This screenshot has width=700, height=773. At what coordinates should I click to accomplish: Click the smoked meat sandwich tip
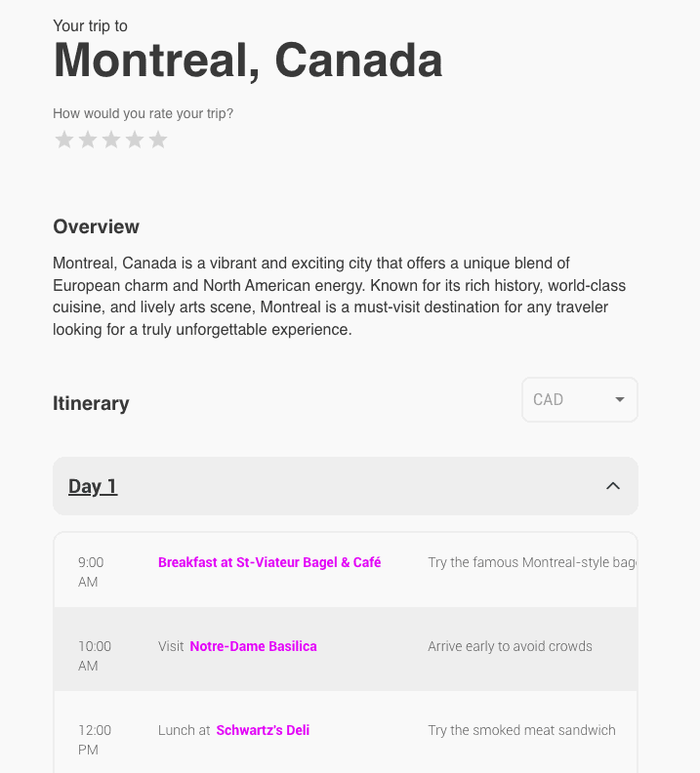(x=521, y=730)
